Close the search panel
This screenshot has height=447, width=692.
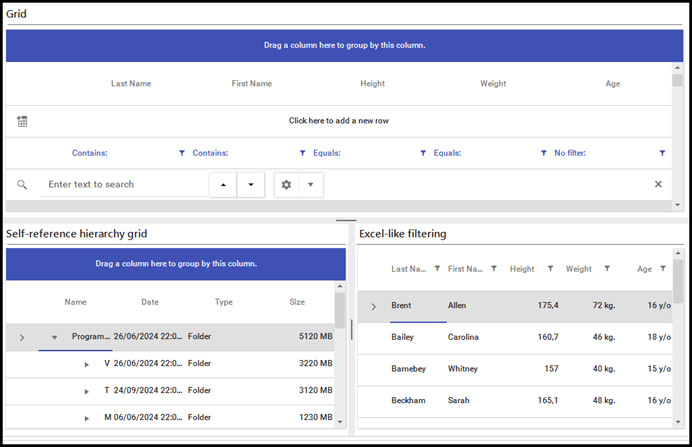click(x=658, y=184)
